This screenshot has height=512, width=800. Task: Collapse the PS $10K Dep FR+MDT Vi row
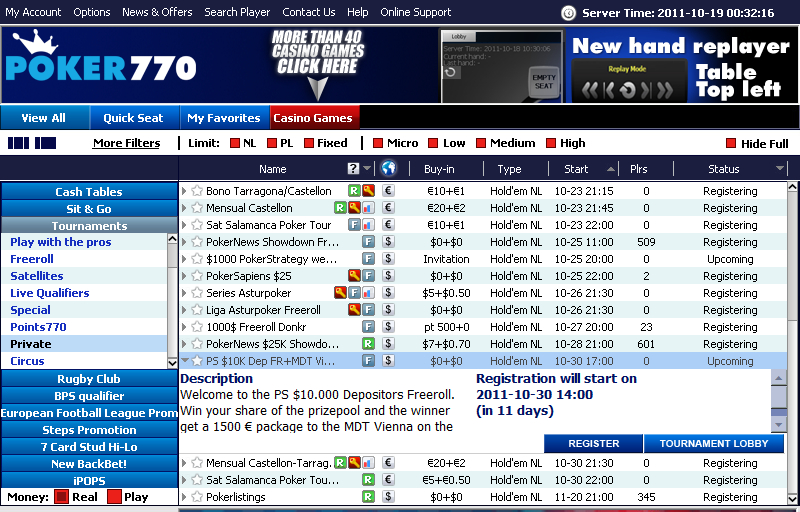point(185,361)
